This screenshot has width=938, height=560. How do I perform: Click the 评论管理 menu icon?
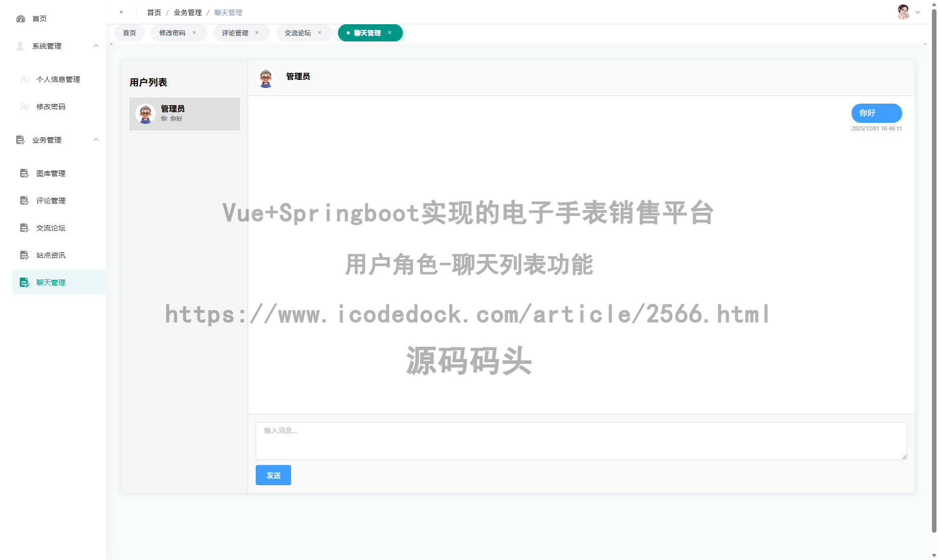pyautogui.click(x=24, y=201)
